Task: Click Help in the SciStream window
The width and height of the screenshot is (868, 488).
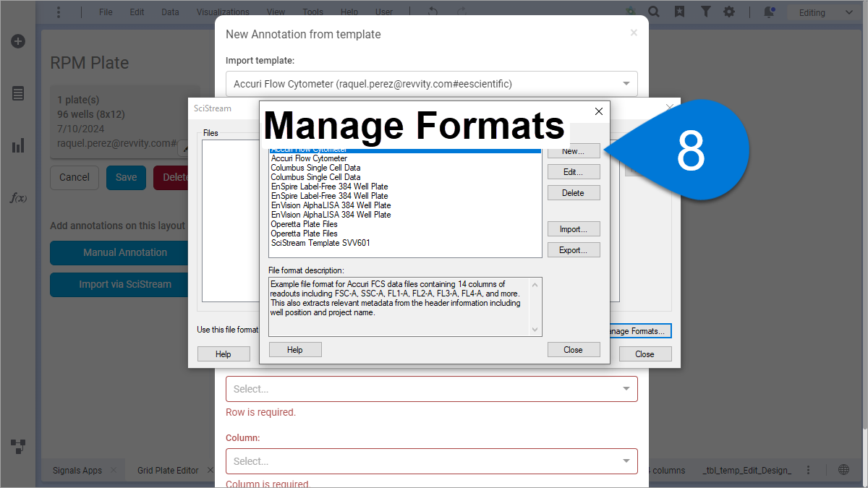Action: (x=224, y=354)
